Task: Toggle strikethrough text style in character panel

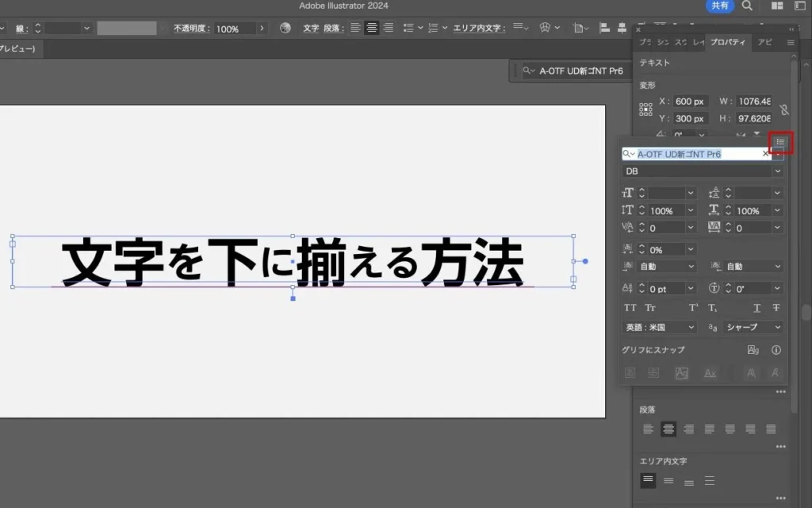Action: (x=776, y=308)
